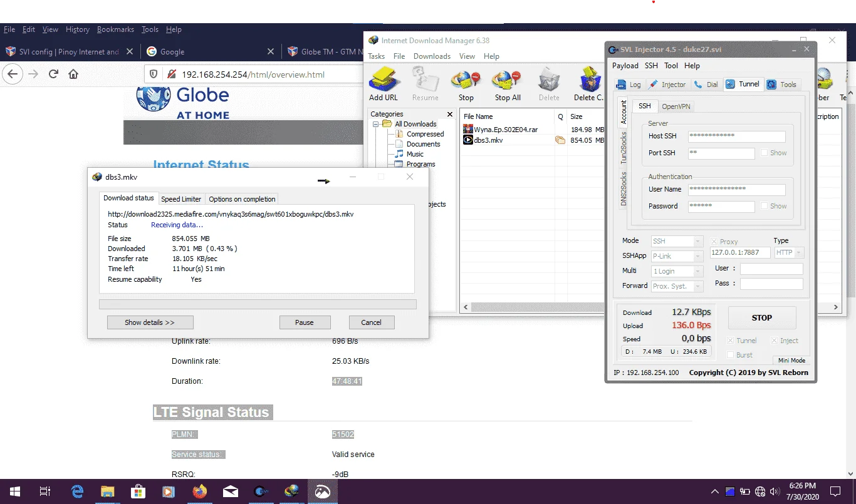
Task: Open the Bookmarks menu in Firefox
Action: tap(115, 29)
